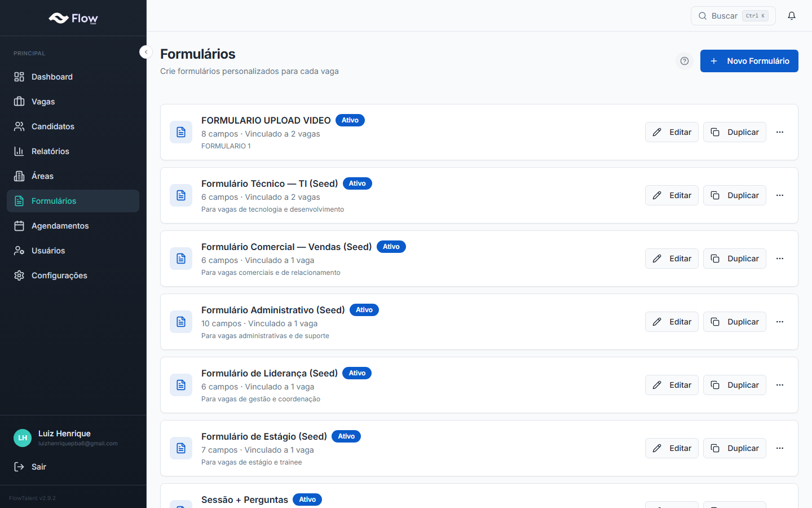
Task: Duplicate the Formulário de Liderança (Seed) form
Action: 734,385
